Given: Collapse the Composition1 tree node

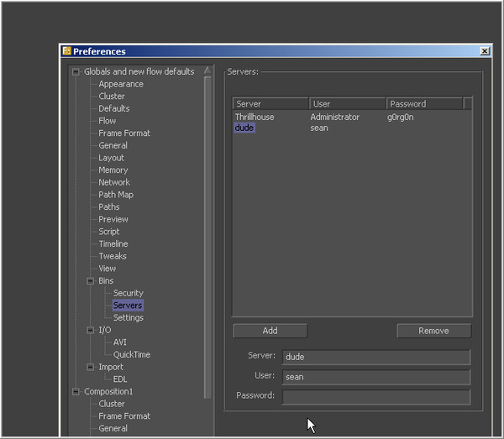Looking at the screenshot, I should tap(76, 391).
